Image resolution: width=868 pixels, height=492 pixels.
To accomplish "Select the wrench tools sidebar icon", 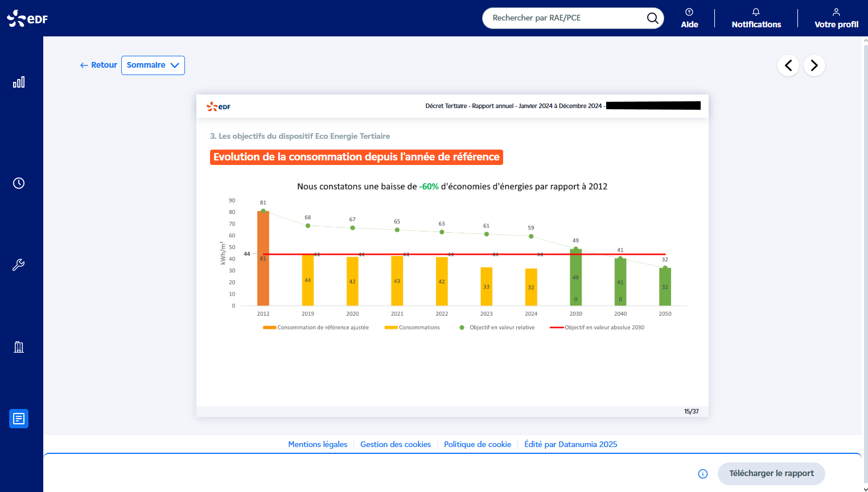I will click(19, 265).
